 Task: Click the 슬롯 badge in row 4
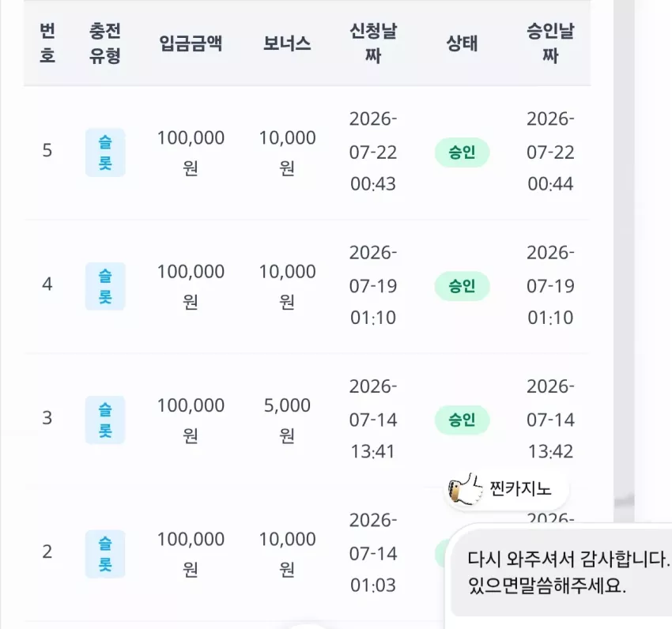pos(105,286)
